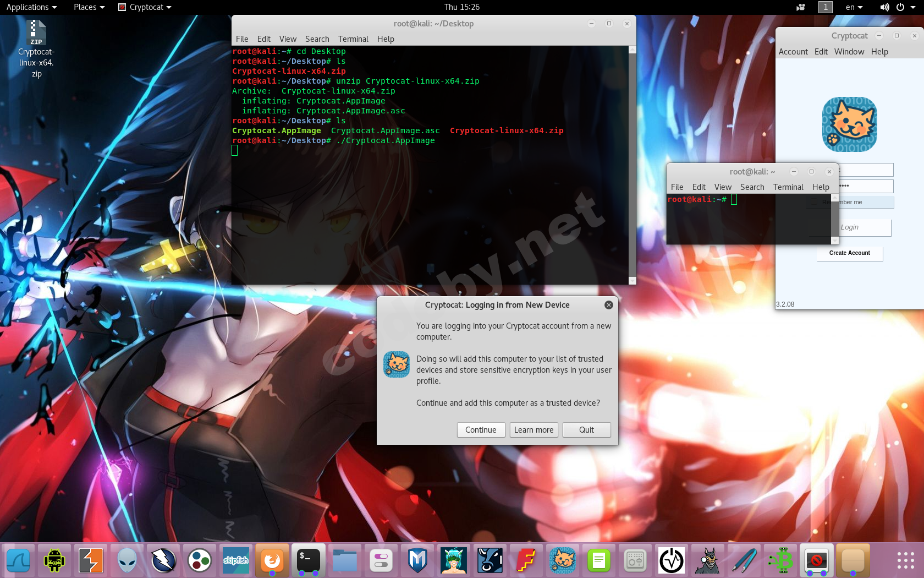Open the en language selector
Image resolution: width=924 pixels, height=578 pixels.
tap(854, 7)
